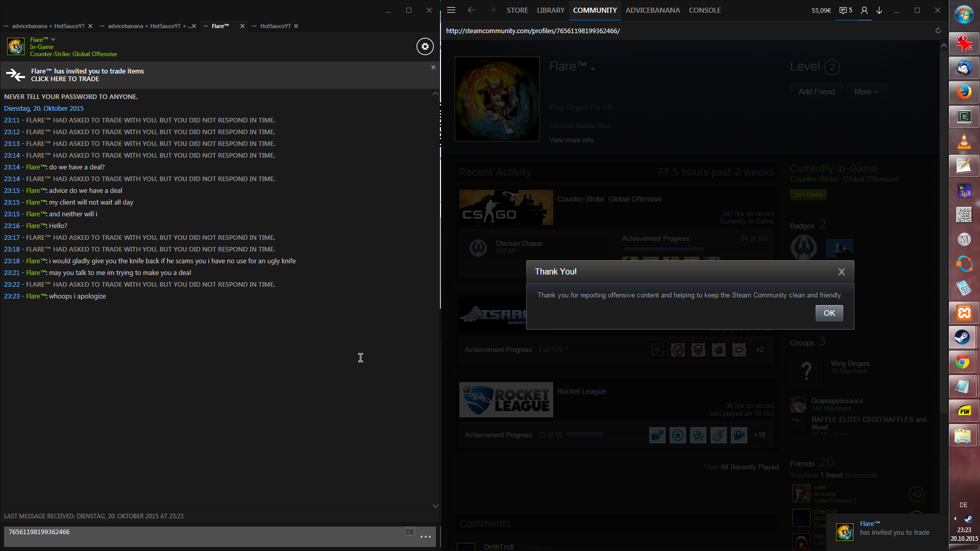The height and width of the screenshot is (551, 980).
Task: Reload the Steam community page
Action: [x=938, y=31]
